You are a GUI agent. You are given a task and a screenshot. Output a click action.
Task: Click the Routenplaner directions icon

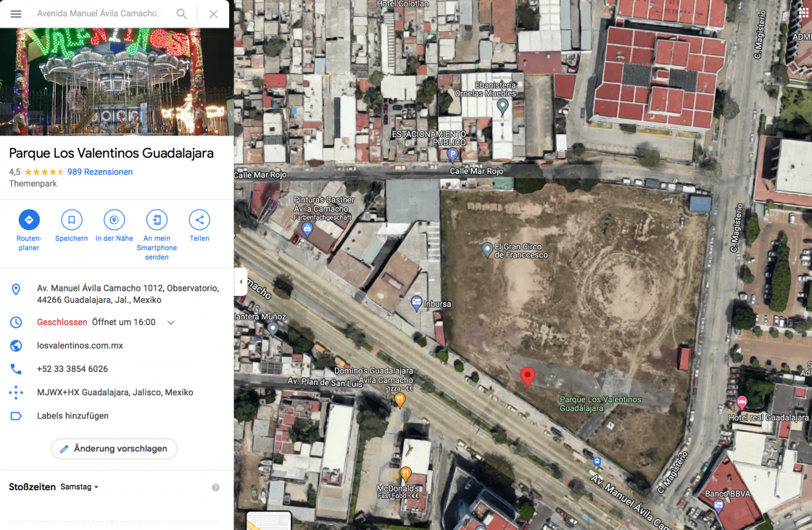point(29,220)
